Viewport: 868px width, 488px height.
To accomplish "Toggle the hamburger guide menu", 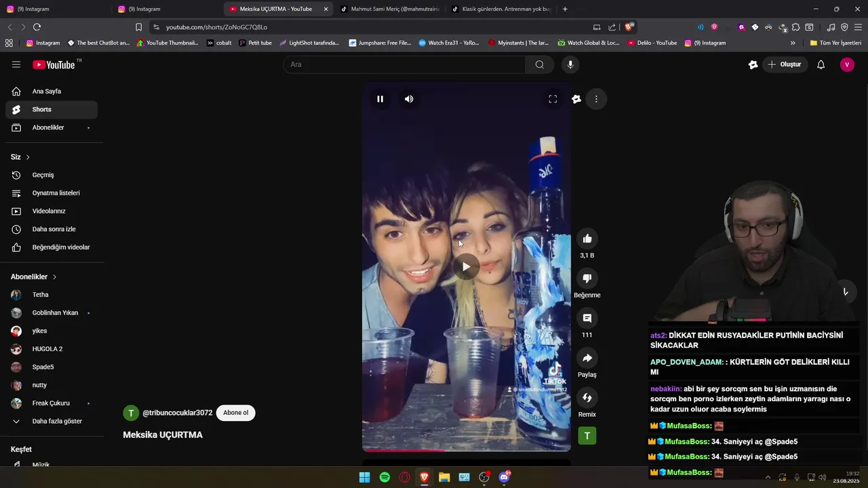I will click(16, 64).
